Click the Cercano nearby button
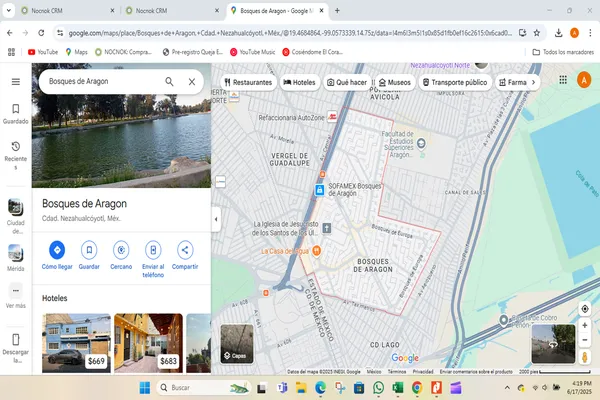 coord(121,255)
